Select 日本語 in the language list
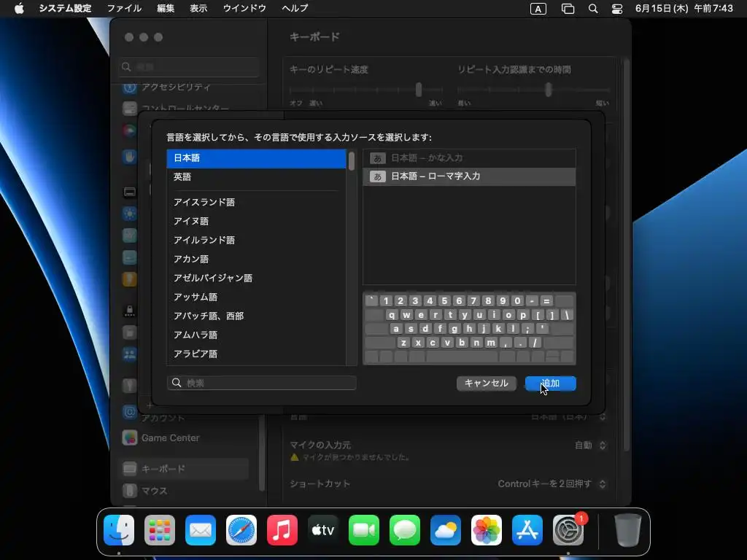Screen dimensions: 747x560 pos(256,158)
